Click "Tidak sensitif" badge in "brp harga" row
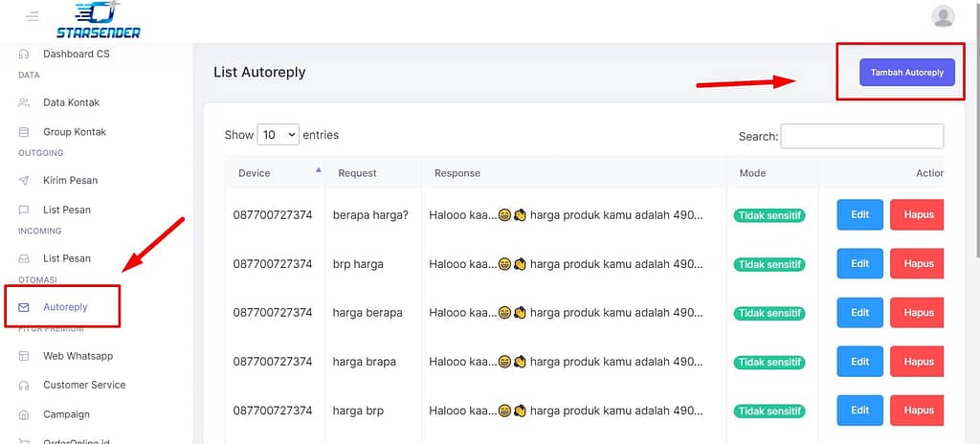 (769, 264)
